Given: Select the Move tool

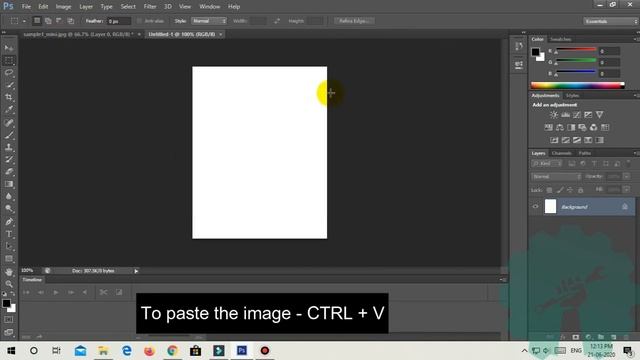Looking at the screenshot, I should click(9, 48).
